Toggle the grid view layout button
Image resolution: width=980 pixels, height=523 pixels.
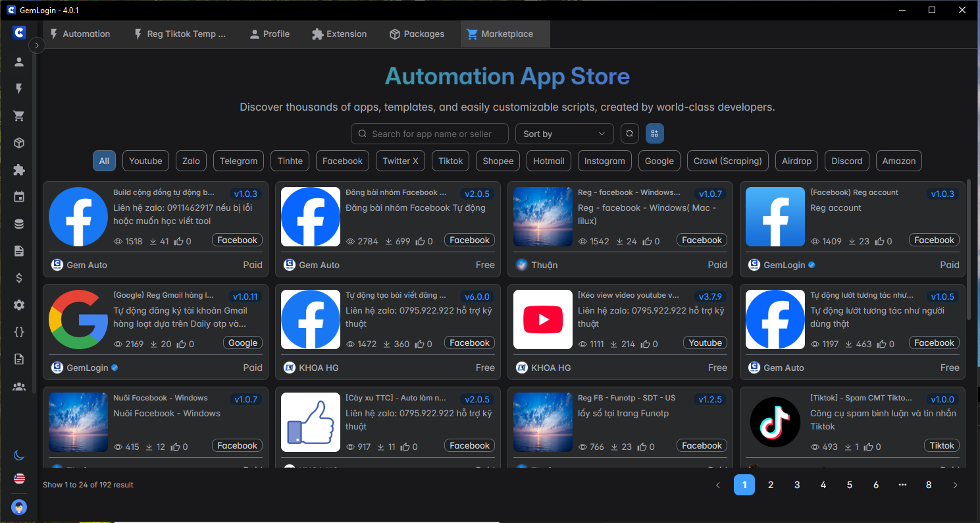click(x=654, y=134)
